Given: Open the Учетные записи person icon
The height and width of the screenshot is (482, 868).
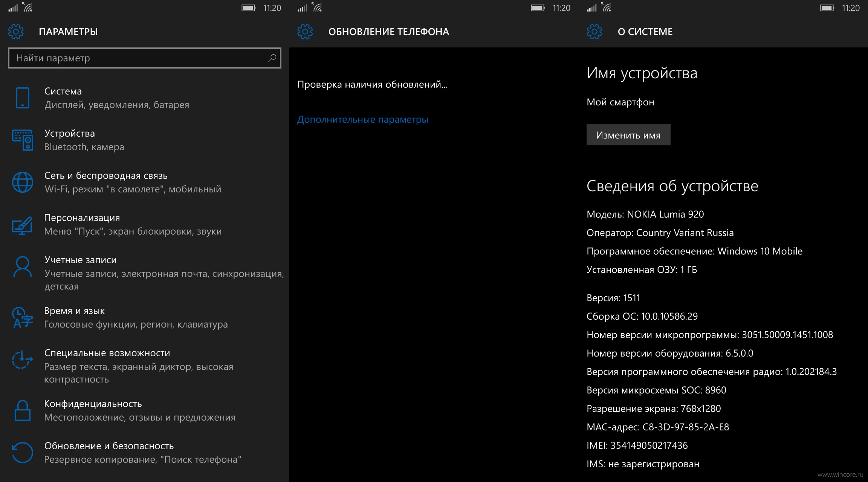Looking at the screenshot, I should (x=23, y=267).
